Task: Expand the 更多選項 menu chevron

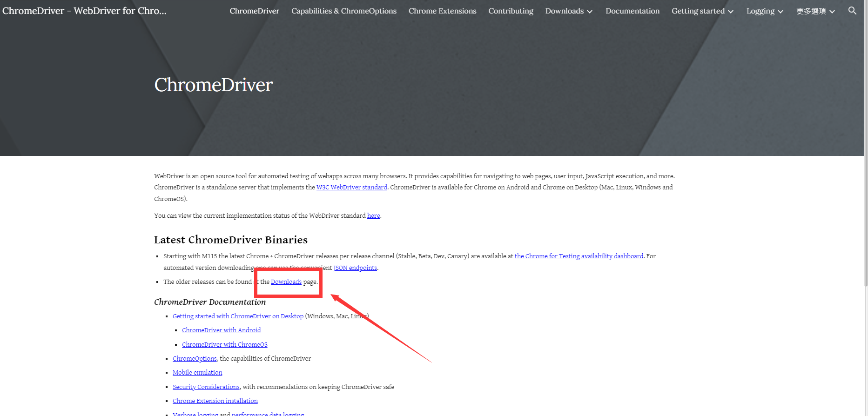Action: 832,11
